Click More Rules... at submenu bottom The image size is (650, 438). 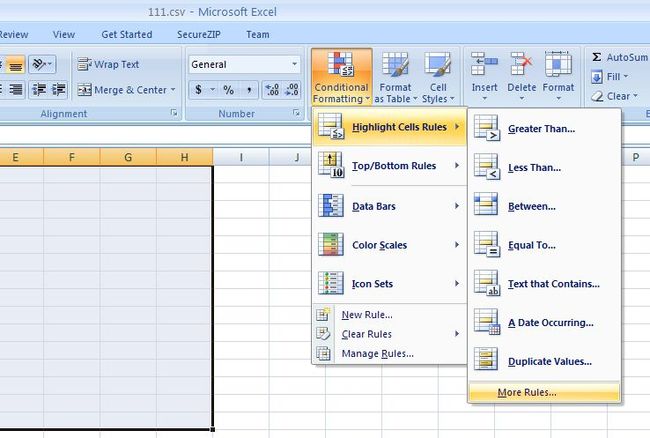coord(544,392)
